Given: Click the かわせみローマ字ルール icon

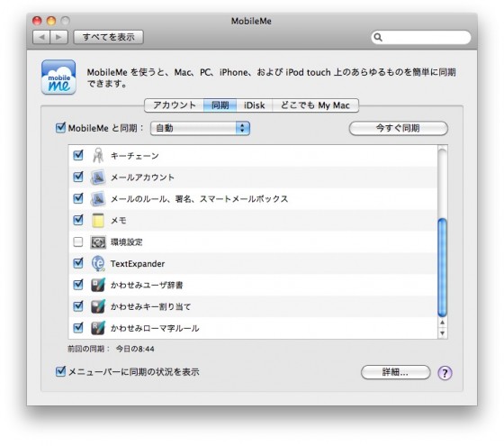Looking at the screenshot, I should 98,328.
